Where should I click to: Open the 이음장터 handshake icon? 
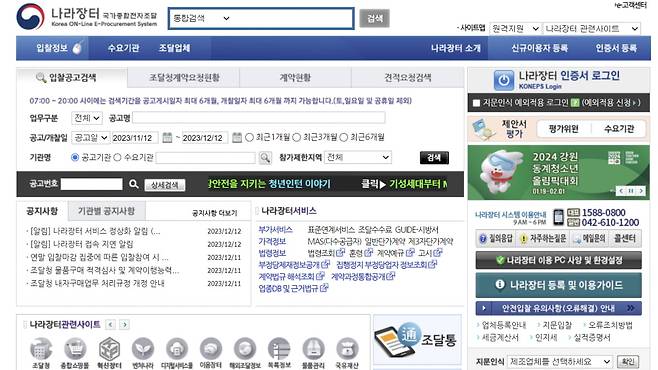[211, 353]
